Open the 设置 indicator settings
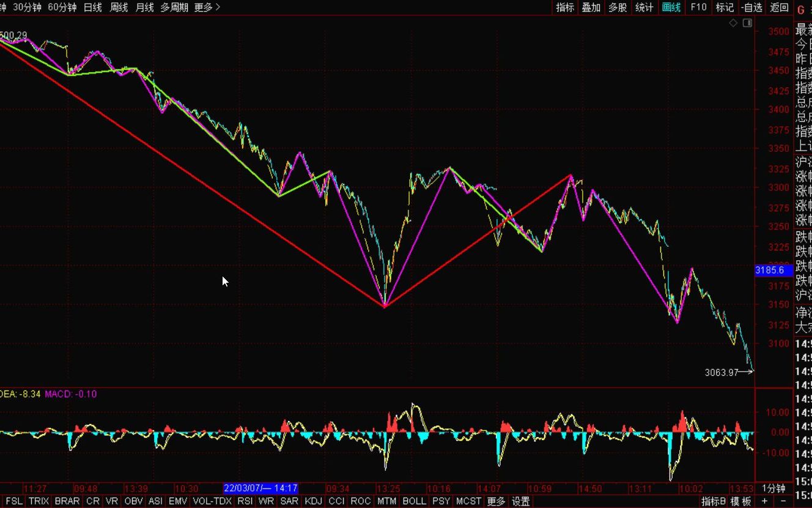Image resolution: width=812 pixels, height=508 pixels. [x=521, y=501]
